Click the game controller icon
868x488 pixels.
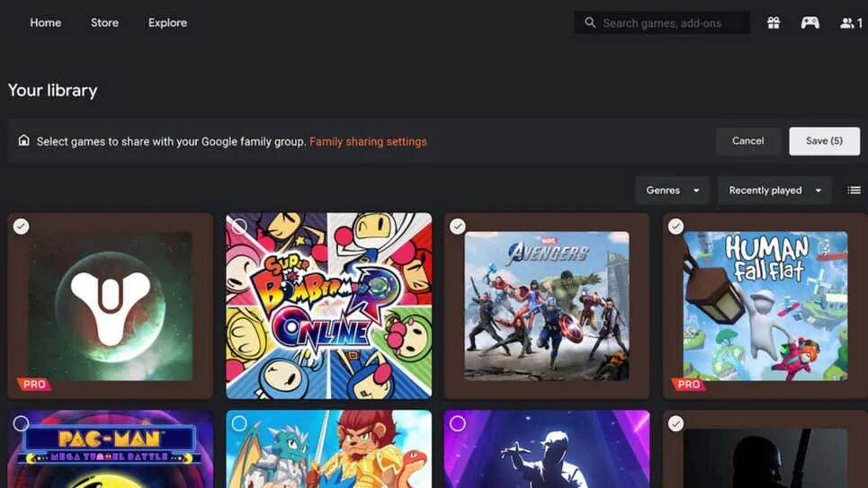pos(810,22)
